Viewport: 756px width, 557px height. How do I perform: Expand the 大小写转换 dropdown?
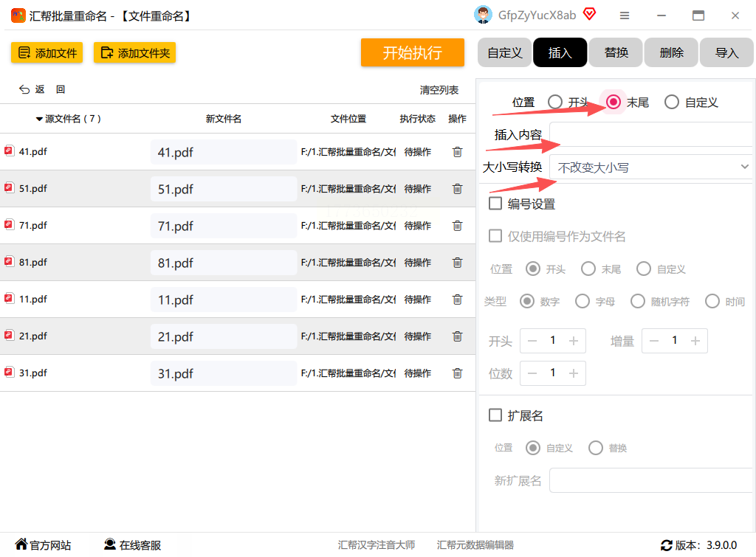point(651,167)
